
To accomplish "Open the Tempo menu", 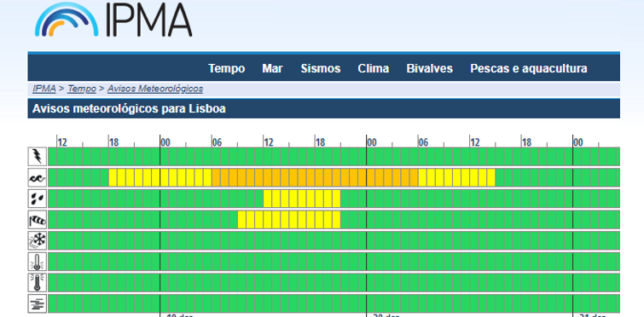I will 226,68.
